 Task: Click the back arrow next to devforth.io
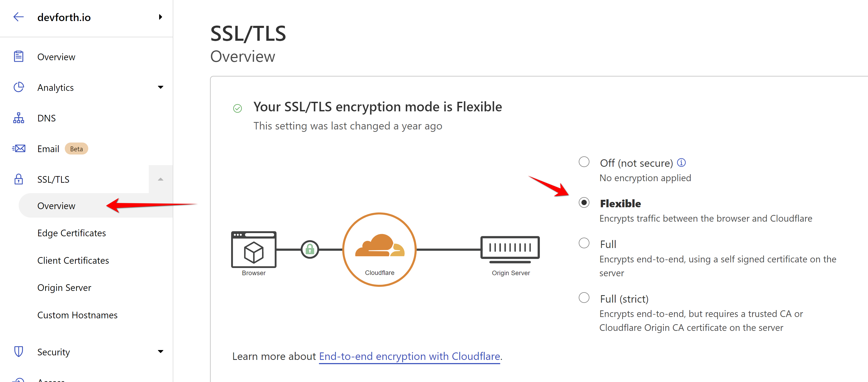pos(19,17)
